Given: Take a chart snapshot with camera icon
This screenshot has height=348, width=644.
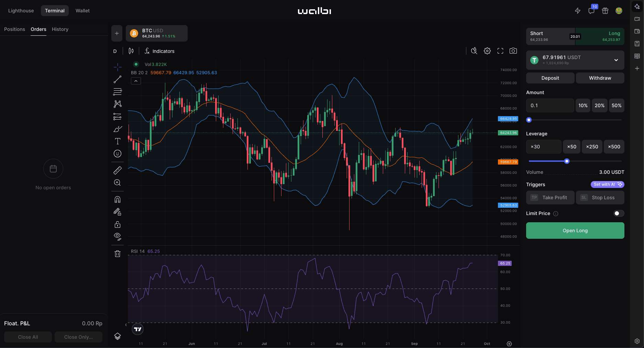Looking at the screenshot, I should click(x=513, y=51).
